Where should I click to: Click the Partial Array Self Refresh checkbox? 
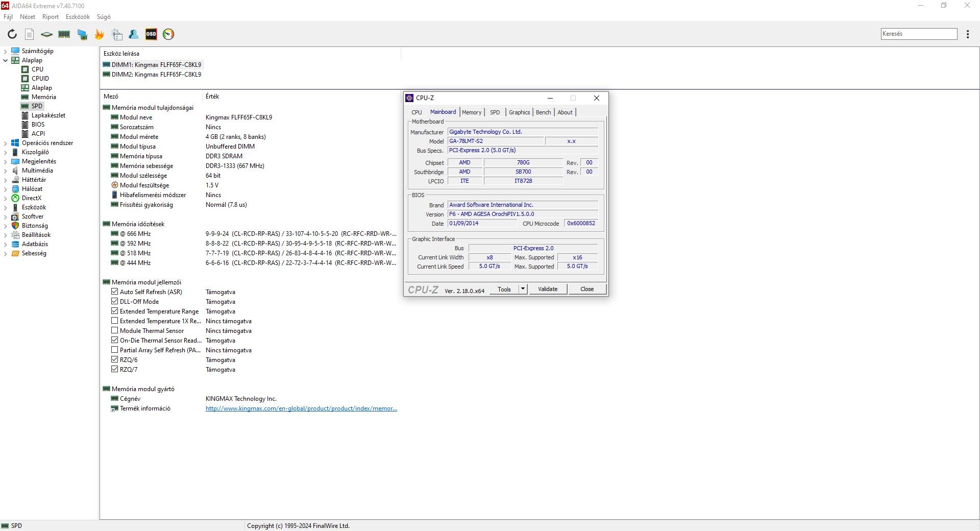click(114, 350)
